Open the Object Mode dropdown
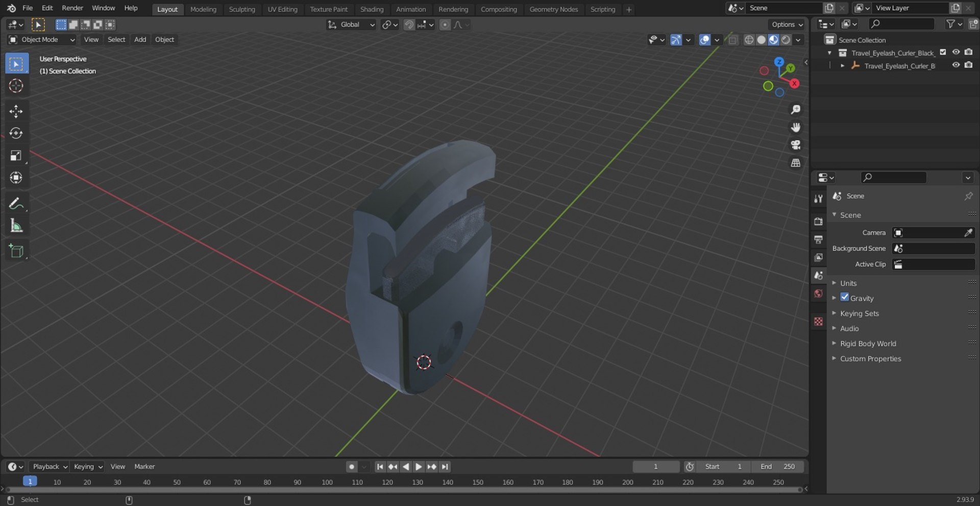 pos(42,40)
